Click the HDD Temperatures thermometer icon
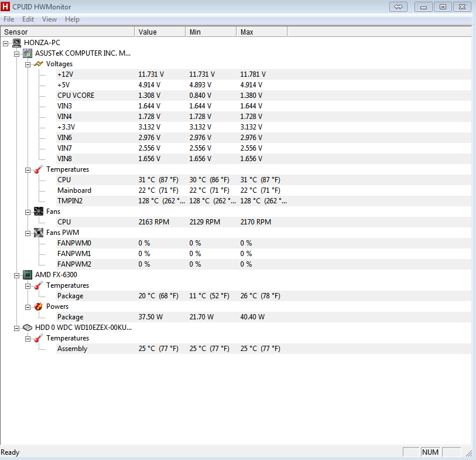Viewport: 476px width, 460px height. point(39,338)
